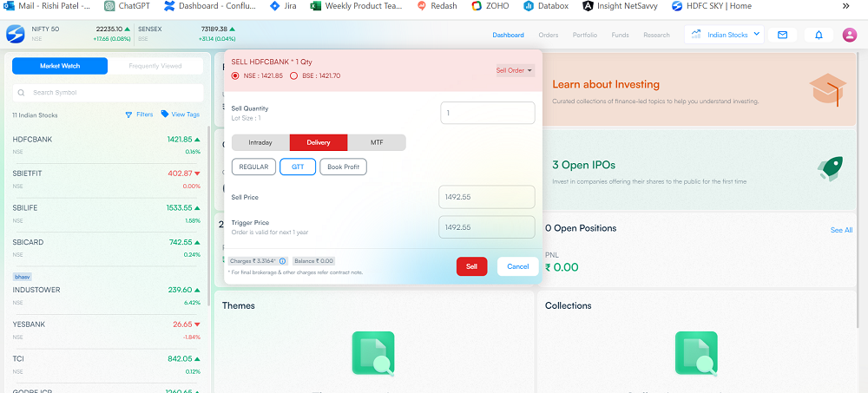Go to the Dashboard tab
The image size is (868, 393).
[508, 35]
